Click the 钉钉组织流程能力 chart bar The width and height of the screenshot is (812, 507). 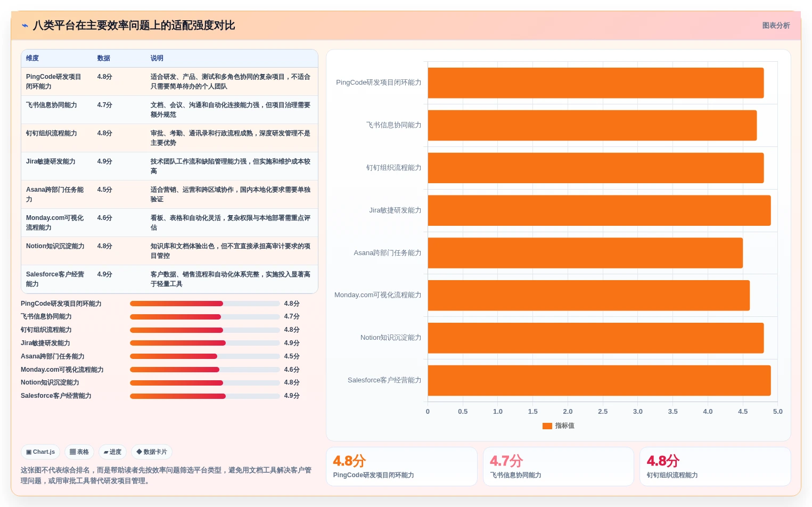(x=596, y=168)
